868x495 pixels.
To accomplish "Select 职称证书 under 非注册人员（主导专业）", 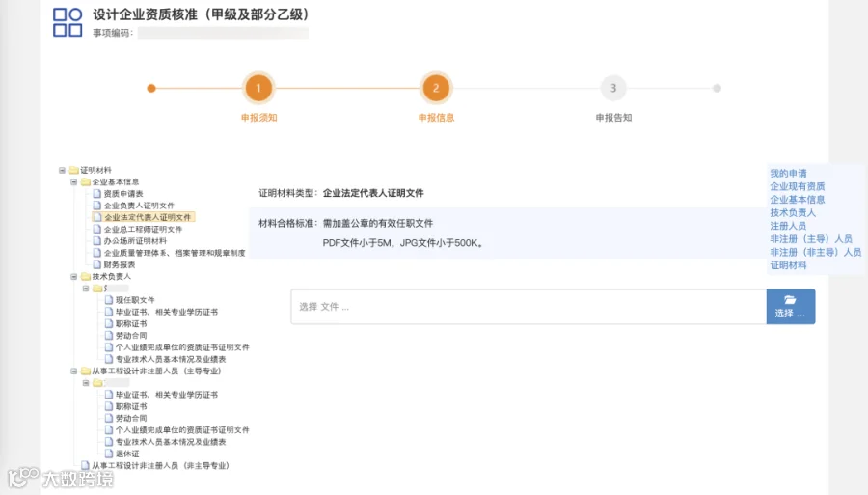I will pos(131,406).
